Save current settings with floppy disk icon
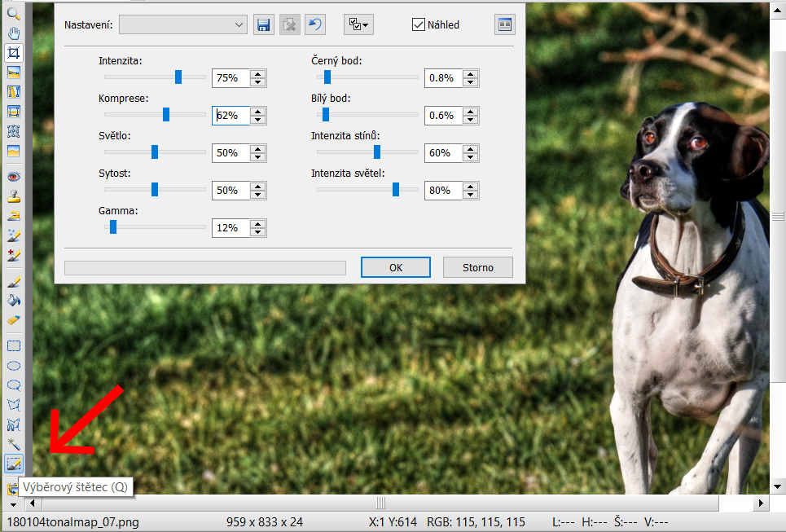 pyautogui.click(x=264, y=24)
